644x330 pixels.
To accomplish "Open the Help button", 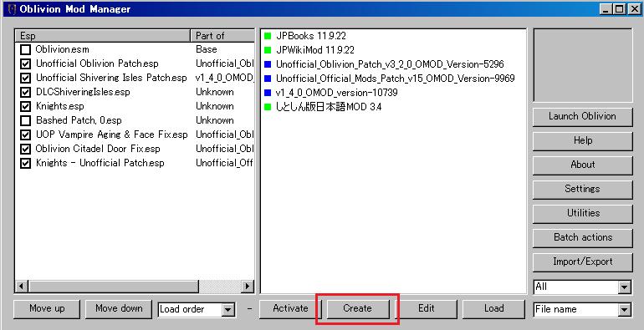I will pyautogui.click(x=582, y=141).
